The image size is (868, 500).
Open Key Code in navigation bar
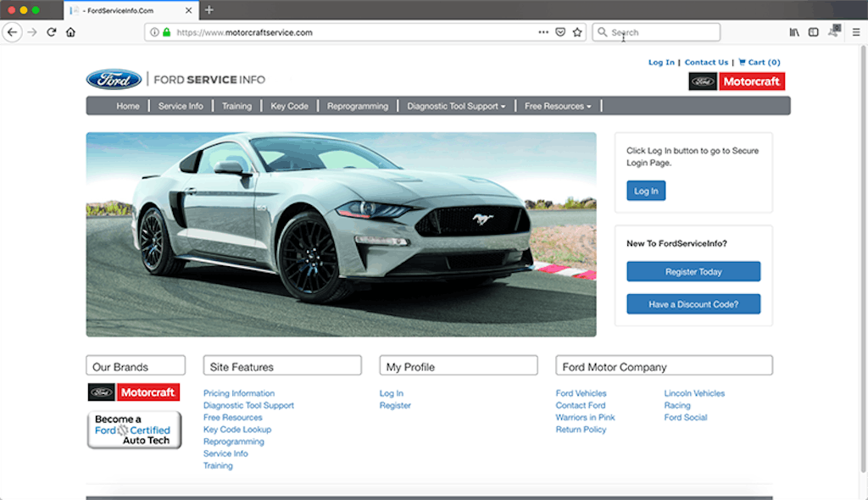click(x=290, y=106)
